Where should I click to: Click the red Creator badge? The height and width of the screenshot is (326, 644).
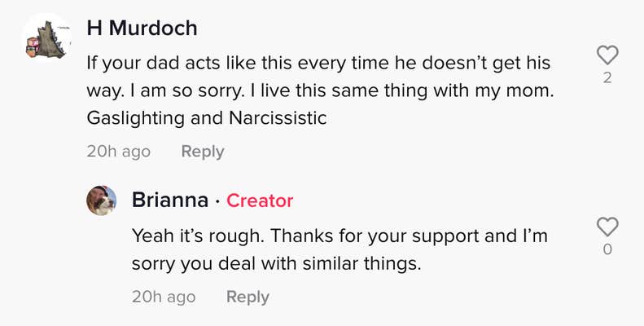click(260, 200)
